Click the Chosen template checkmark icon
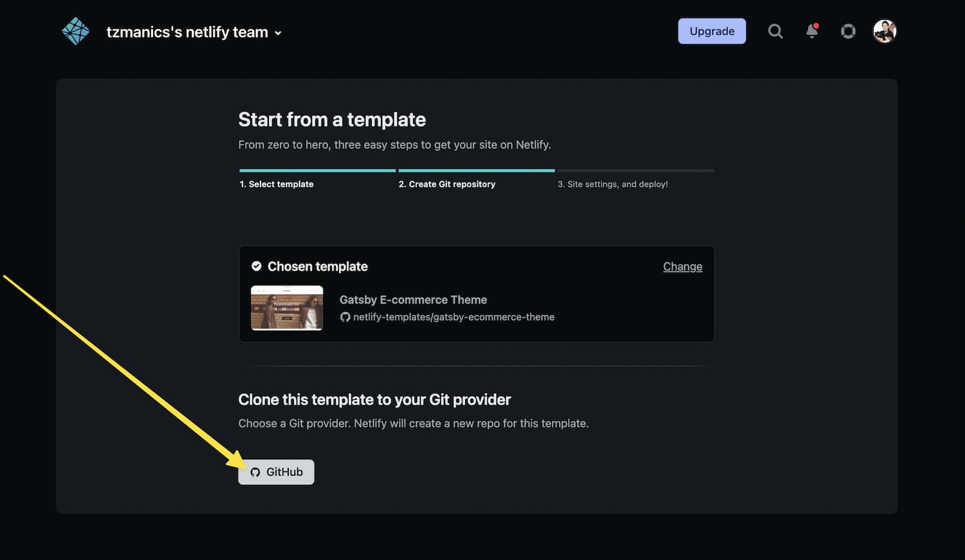The height and width of the screenshot is (560, 965). pos(256,266)
